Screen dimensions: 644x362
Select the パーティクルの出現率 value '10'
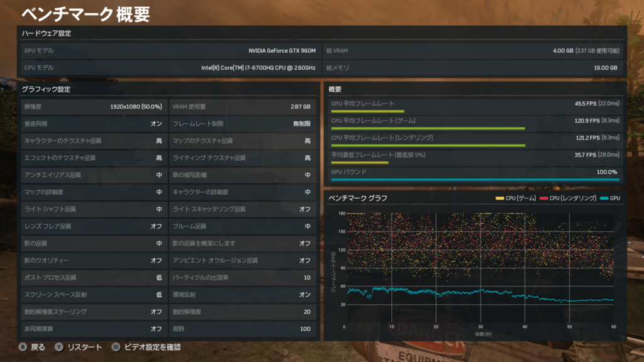coord(307,278)
